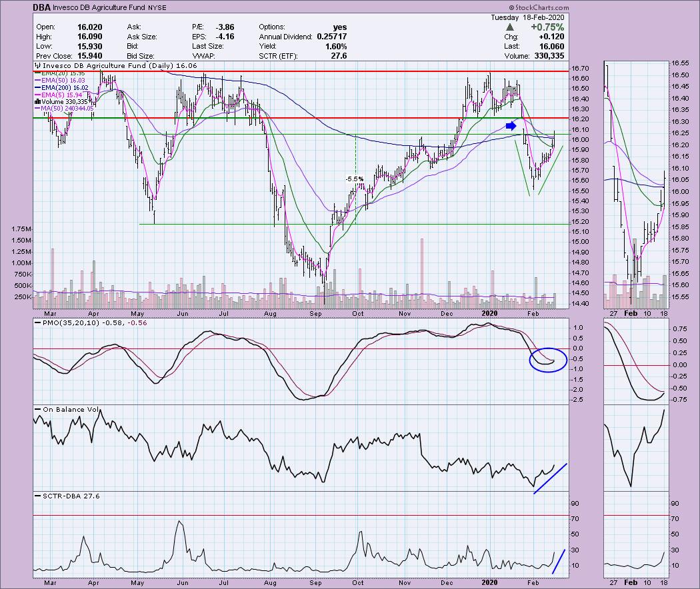Click the DBA ticker symbol
The height and width of the screenshot is (589, 700).
pyautogui.click(x=41, y=7)
